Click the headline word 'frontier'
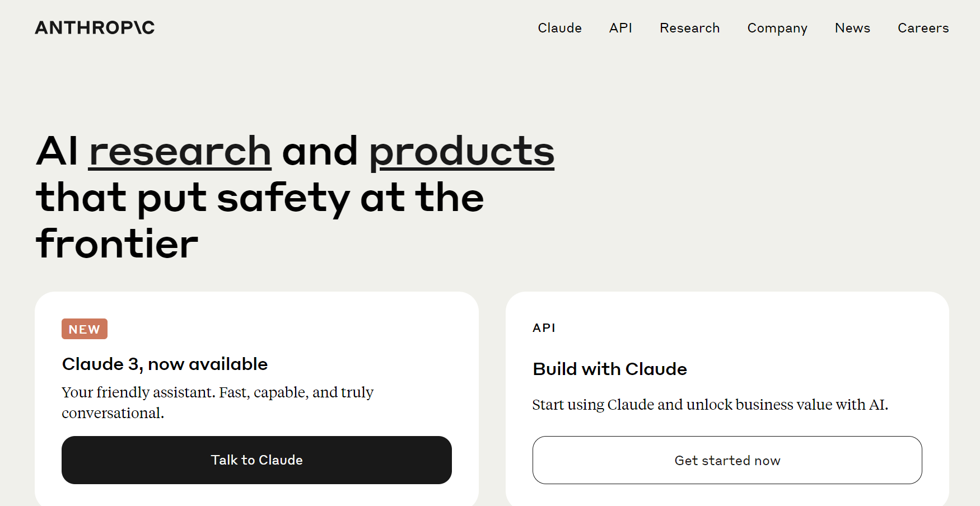Viewport: 980px width, 506px height. pyautogui.click(x=117, y=244)
